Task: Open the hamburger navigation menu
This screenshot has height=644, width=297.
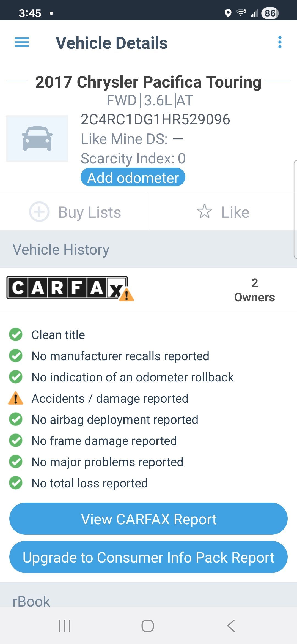Action: point(22,42)
